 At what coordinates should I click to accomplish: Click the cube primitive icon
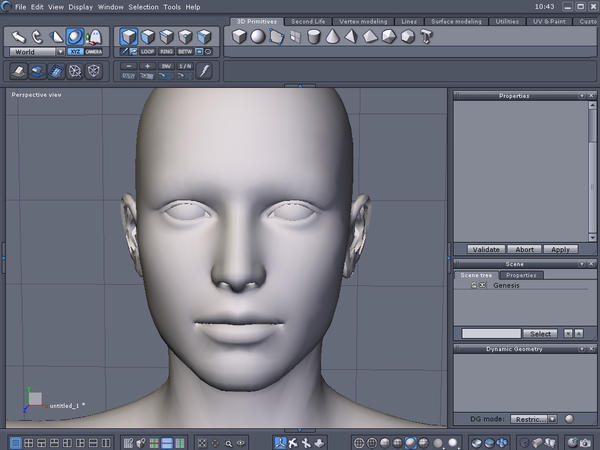(x=239, y=37)
